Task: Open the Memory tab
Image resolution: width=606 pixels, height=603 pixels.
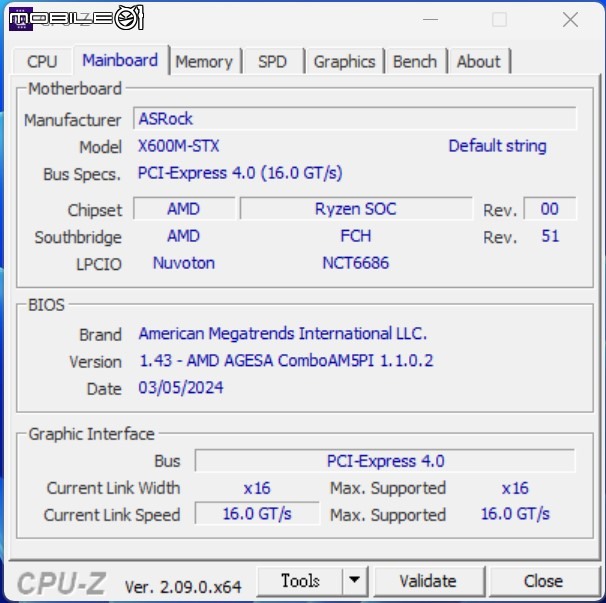Action: 204,61
